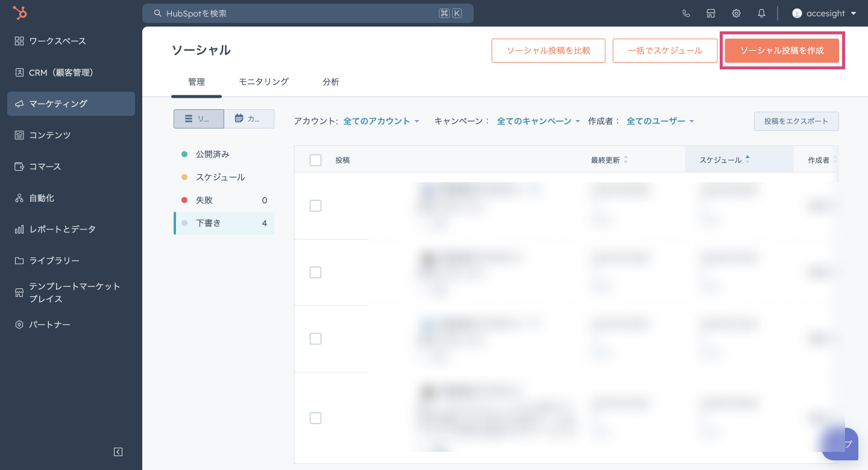
Task: Switch to list view toggle
Action: click(199, 119)
